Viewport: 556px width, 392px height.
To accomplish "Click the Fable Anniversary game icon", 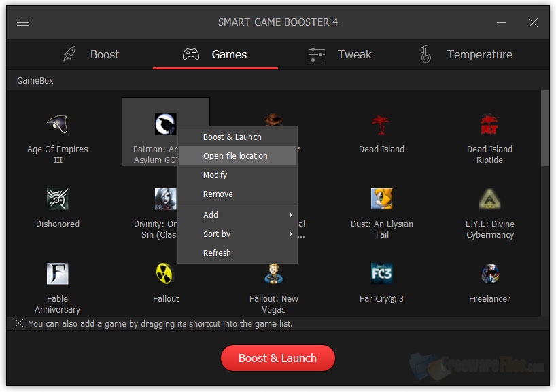I will pos(57,274).
